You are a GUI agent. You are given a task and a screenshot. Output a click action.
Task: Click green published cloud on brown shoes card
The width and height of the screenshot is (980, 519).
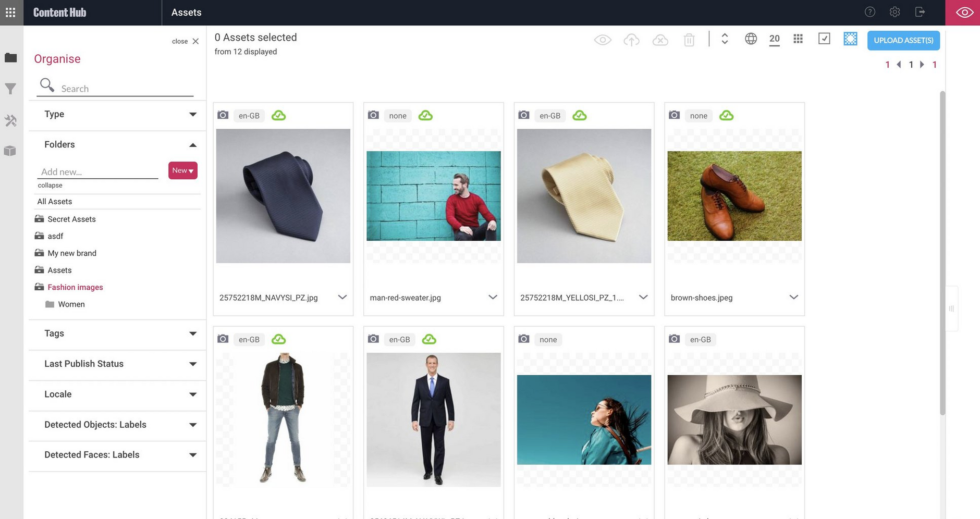(x=726, y=115)
